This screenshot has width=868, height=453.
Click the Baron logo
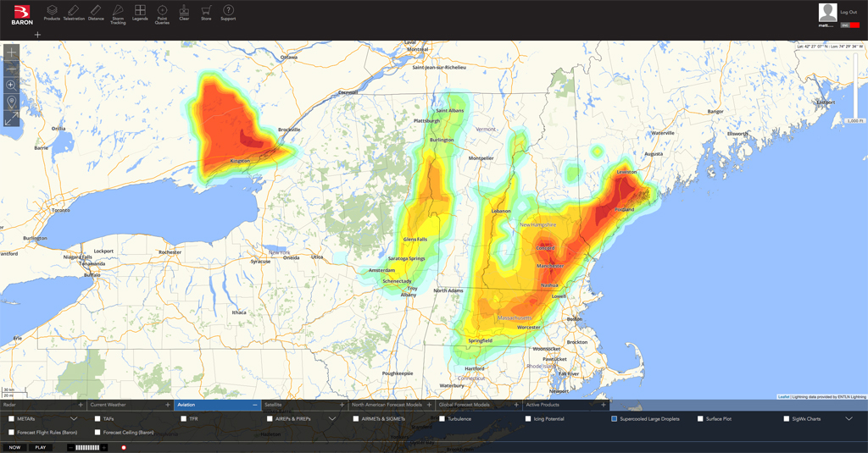pyautogui.click(x=22, y=15)
